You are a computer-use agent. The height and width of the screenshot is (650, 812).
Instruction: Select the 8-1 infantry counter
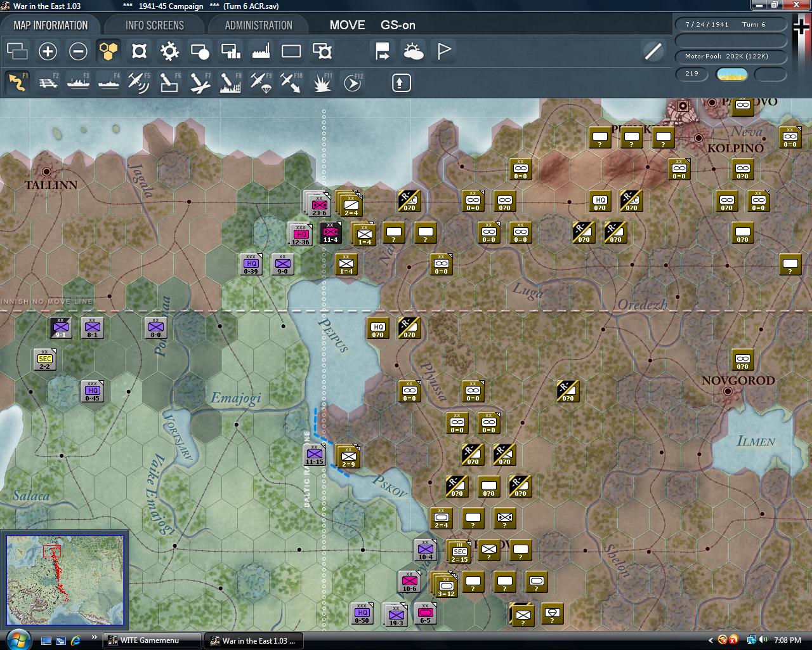tap(93, 328)
